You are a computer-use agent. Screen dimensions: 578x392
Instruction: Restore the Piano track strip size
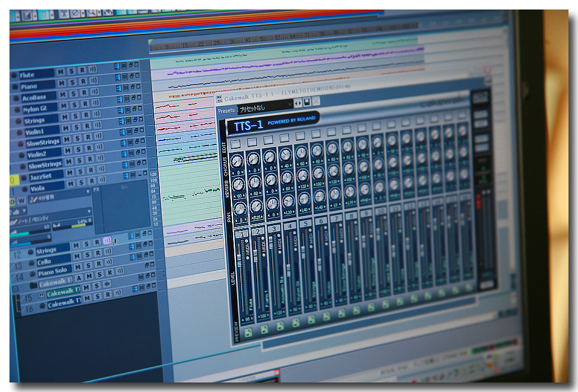[132, 76]
